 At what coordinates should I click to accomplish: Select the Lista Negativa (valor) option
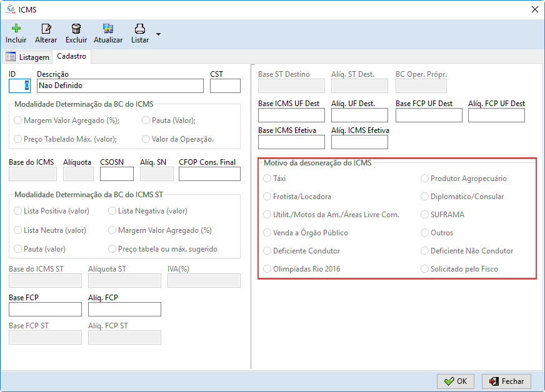pos(112,211)
